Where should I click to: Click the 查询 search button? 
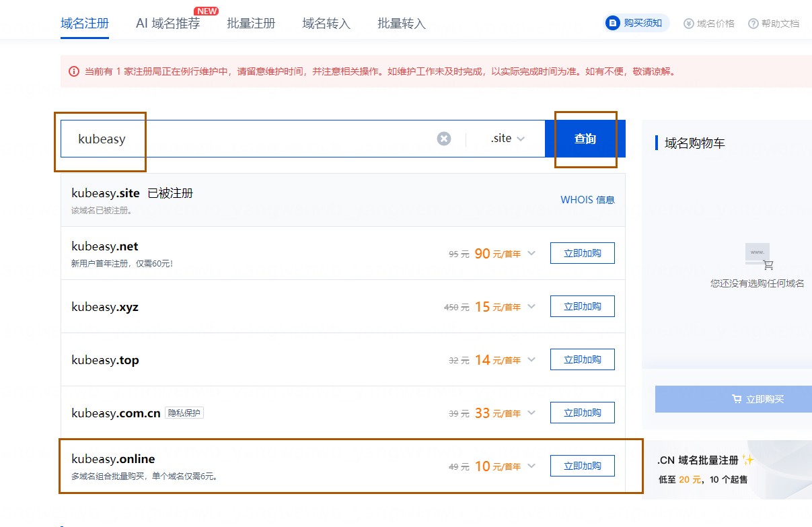[x=585, y=139]
